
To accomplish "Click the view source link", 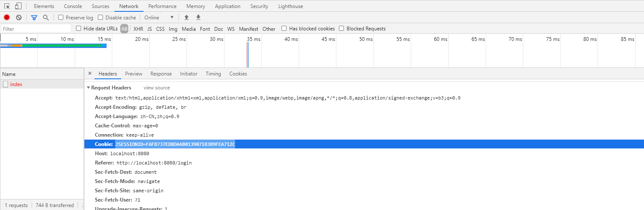I will coord(157,88).
